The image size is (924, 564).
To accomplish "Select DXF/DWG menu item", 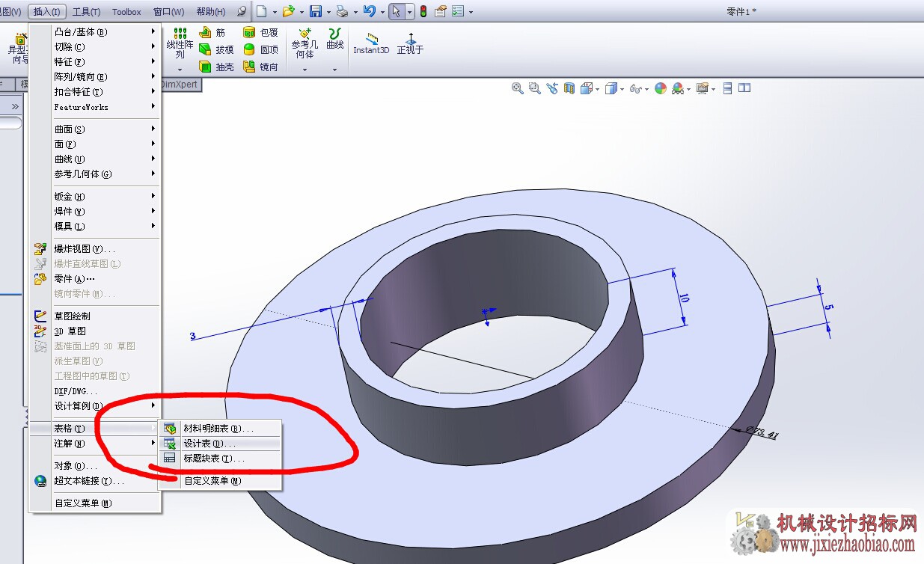I will pyautogui.click(x=95, y=391).
